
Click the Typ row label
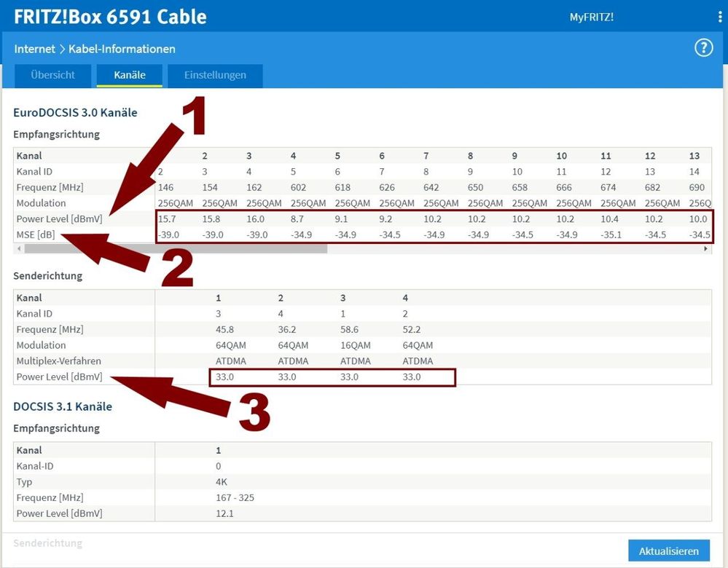[x=24, y=481]
